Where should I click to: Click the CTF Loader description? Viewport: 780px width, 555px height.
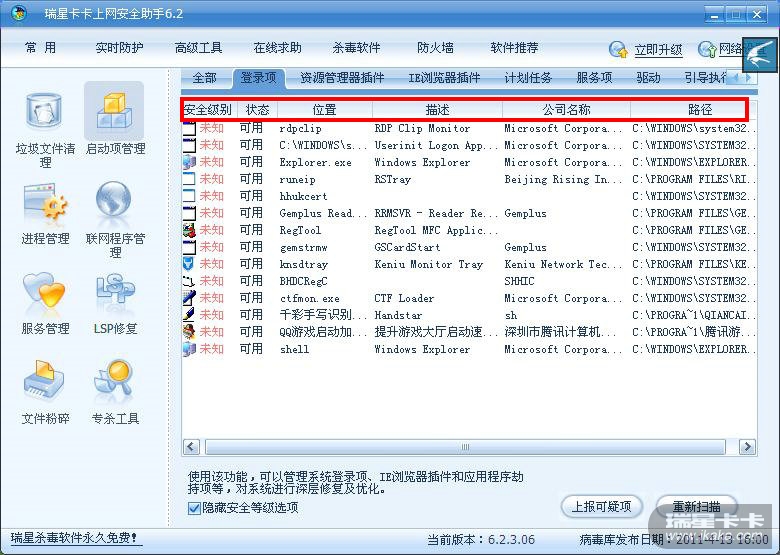tap(404, 298)
